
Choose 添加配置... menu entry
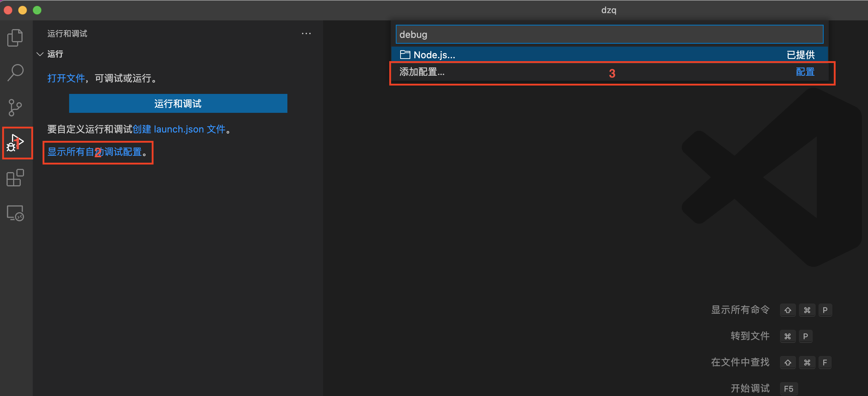[x=422, y=72]
